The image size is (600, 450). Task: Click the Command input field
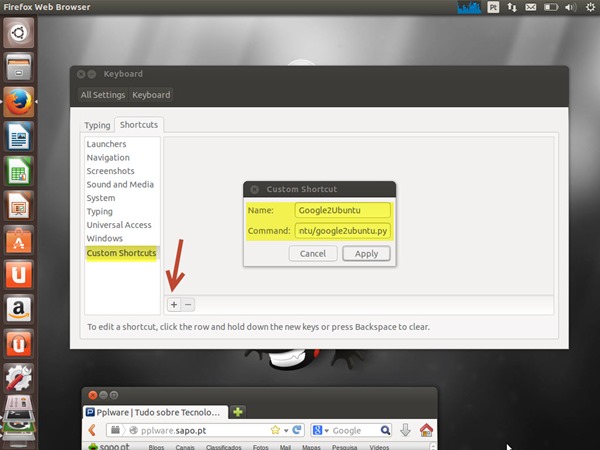pos(342,231)
